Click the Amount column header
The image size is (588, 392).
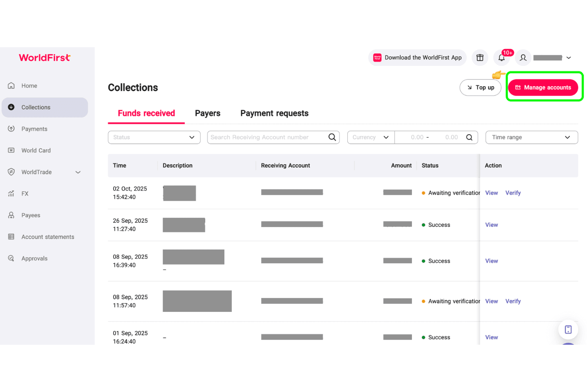pos(401,166)
